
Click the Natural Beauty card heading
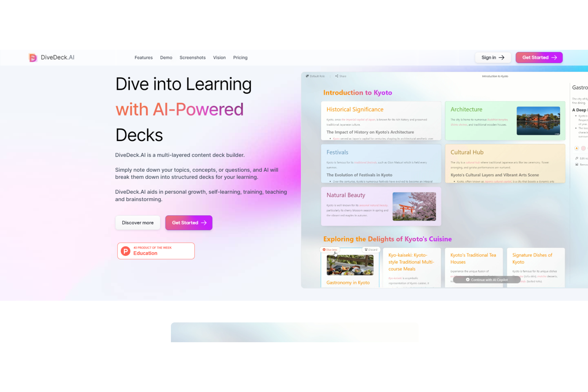(x=346, y=195)
